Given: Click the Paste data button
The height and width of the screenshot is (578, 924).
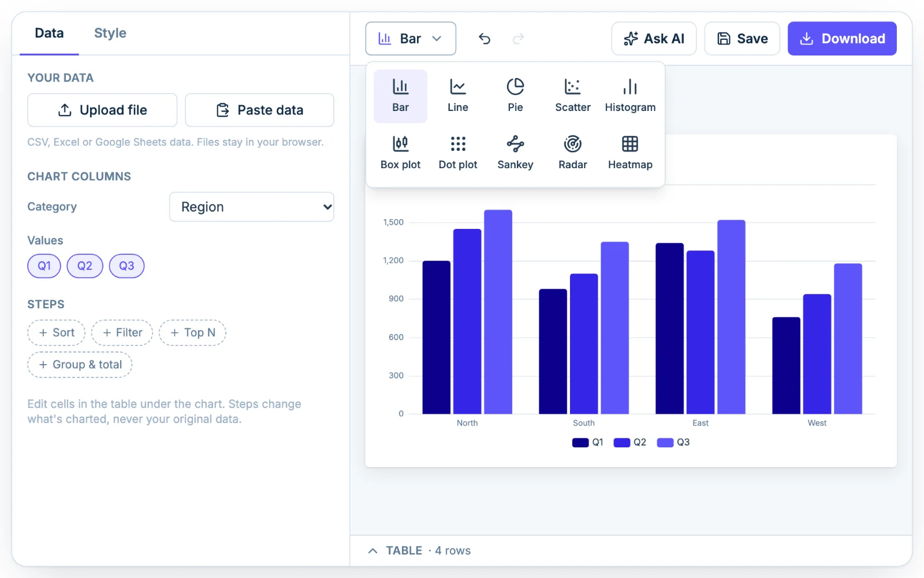Looking at the screenshot, I should 259,110.
